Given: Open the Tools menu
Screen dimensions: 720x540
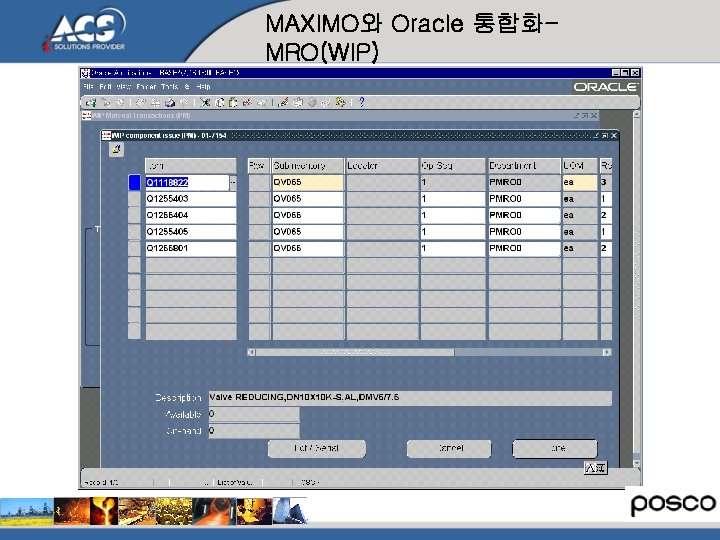Looking at the screenshot, I should [x=169, y=86].
